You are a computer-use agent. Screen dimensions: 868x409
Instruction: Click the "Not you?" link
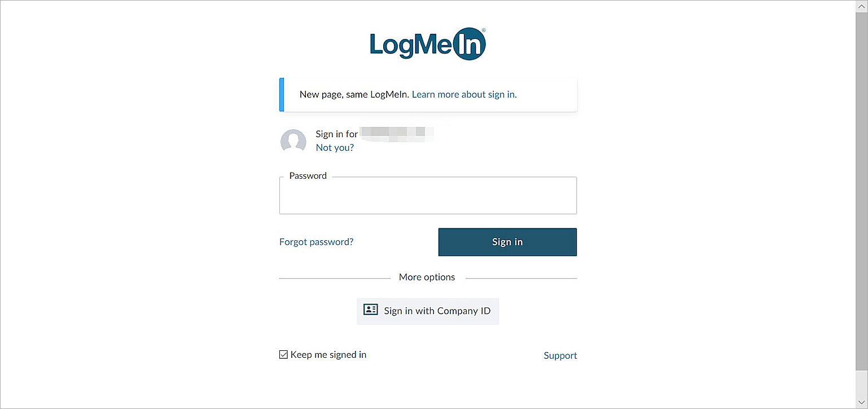[335, 148]
